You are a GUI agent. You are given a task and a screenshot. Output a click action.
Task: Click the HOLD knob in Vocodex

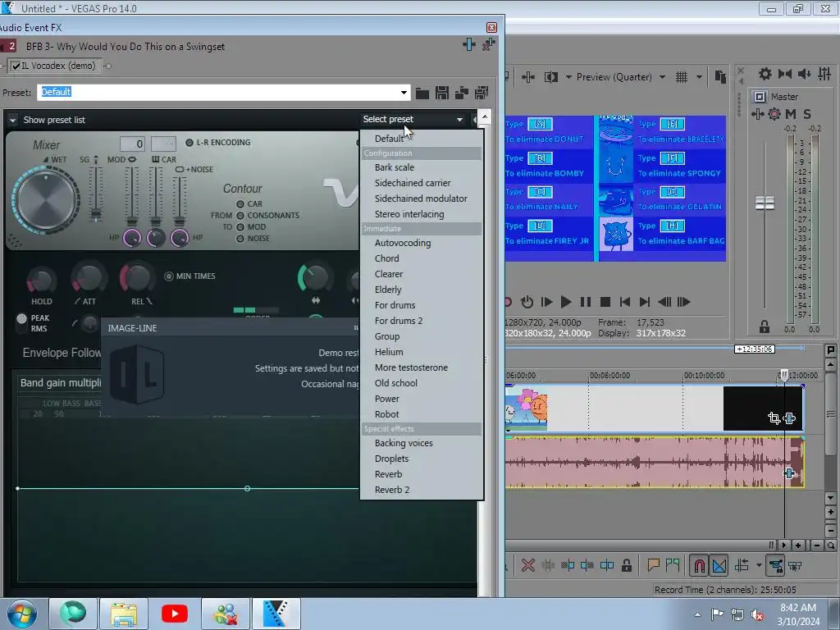[x=41, y=280]
